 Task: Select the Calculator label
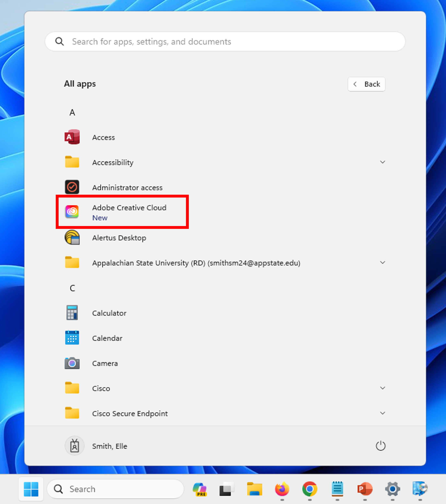(x=109, y=313)
